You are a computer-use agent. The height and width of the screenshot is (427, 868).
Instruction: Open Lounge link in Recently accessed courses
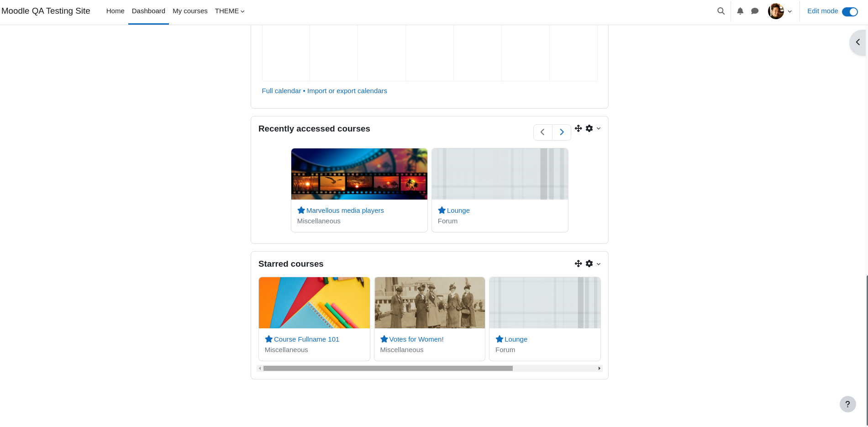click(x=458, y=211)
